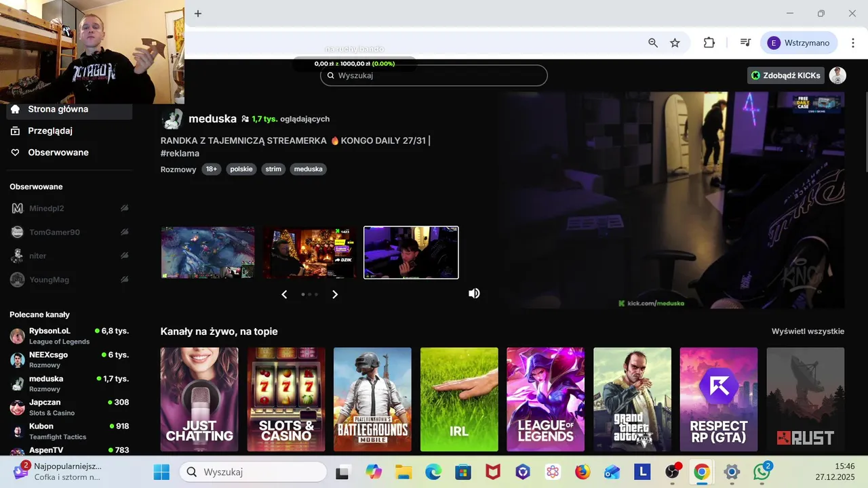Open Windows Start menu

(x=161, y=472)
